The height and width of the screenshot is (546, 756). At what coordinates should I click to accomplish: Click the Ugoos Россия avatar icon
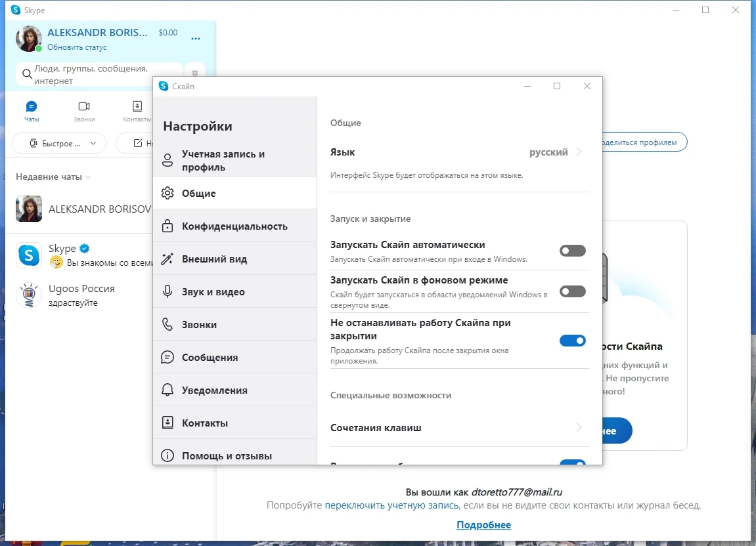coord(29,295)
